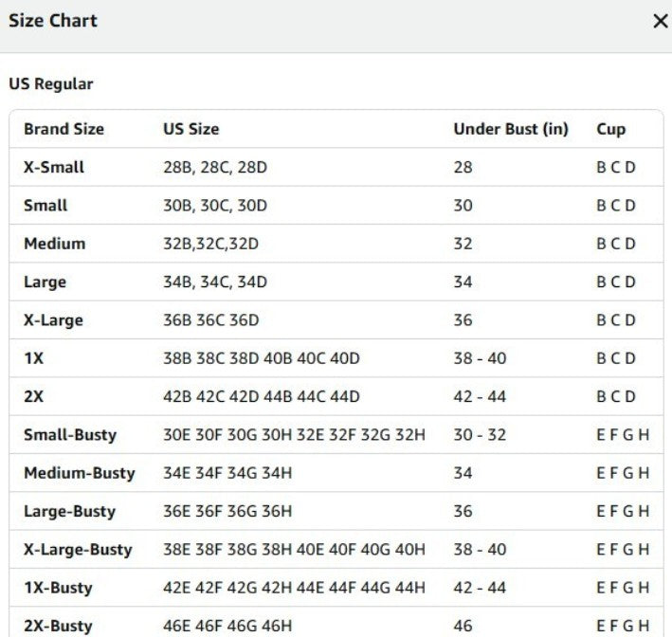The height and width of the screenshot is (637, 672).
Task: Select the X-Large-Busty row label
Action: click(x=78, y=550)
